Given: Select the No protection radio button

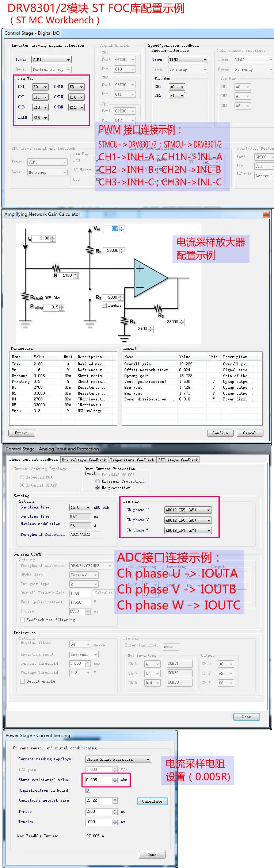Looking at the screenshot, I should click(x=98, y=488).
